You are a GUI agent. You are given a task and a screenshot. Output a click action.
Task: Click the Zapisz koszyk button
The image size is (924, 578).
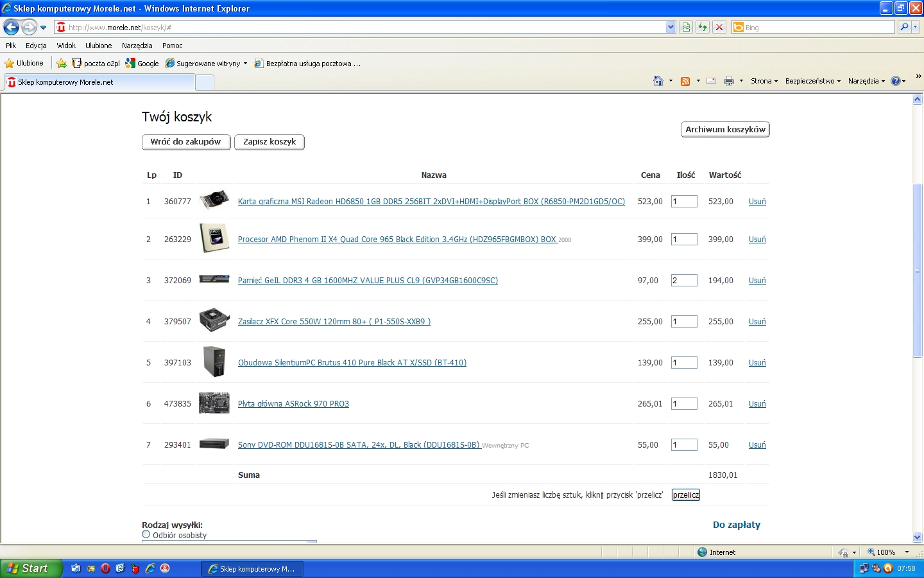click(269, 142)
